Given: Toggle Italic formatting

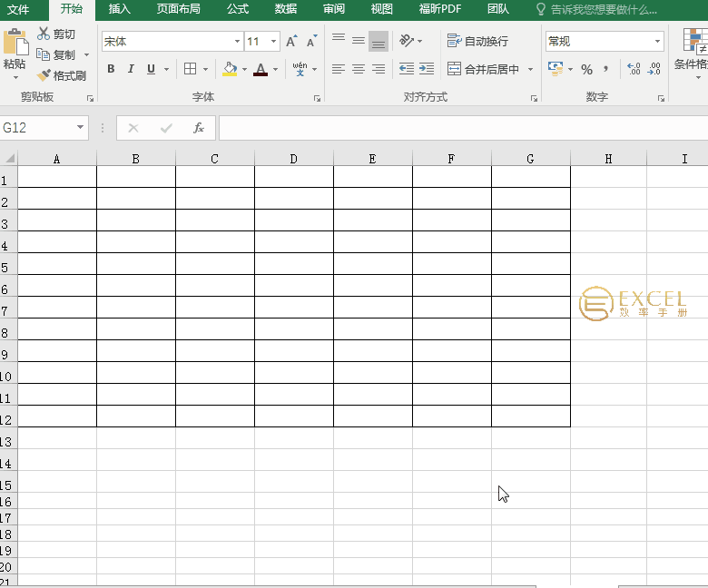Looking at the screenshot, I should coord(131,69).
